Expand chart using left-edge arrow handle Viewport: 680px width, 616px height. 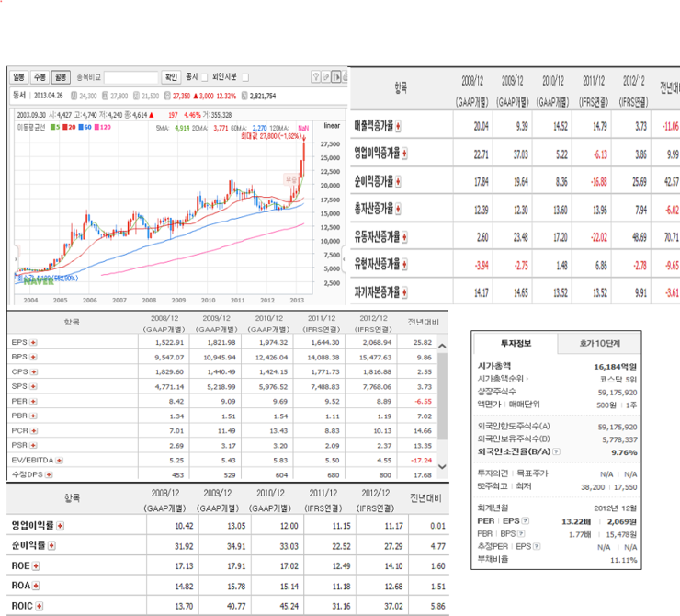coord(17,259)
